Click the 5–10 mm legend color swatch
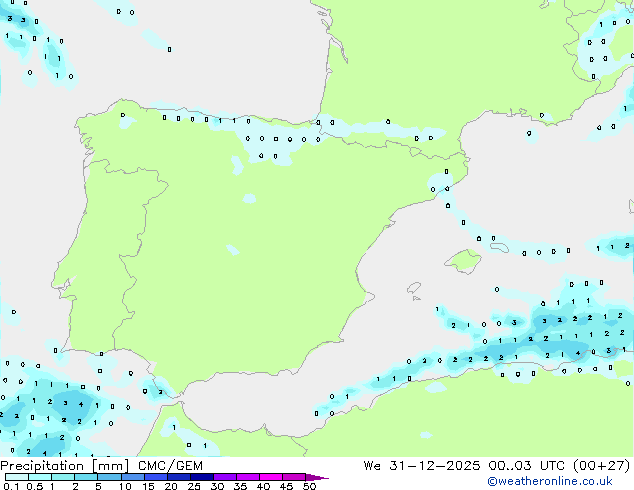 tap(109, 477)
